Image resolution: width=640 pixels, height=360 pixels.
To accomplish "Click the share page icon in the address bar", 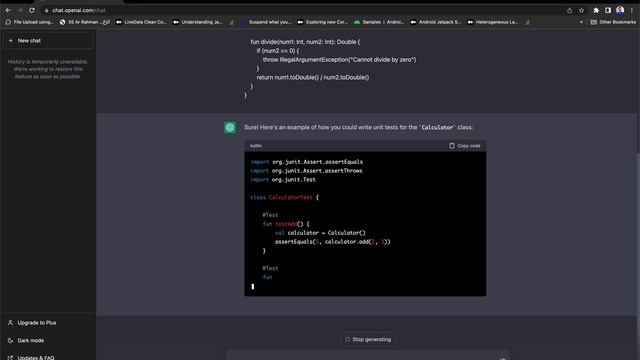I will point(569,10).
